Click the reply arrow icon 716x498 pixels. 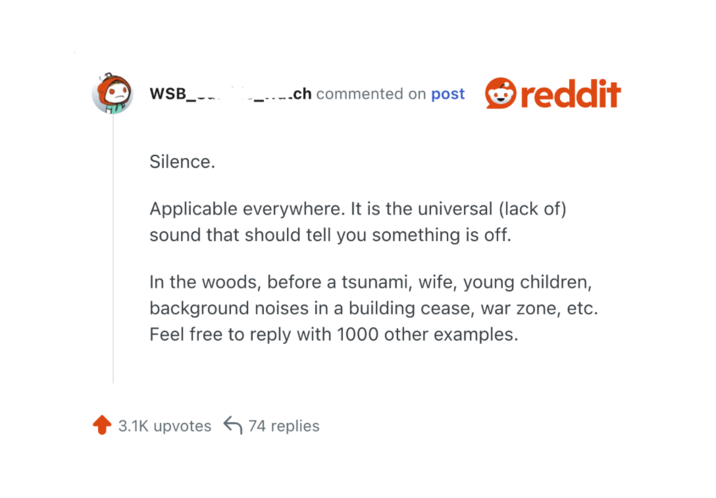coord(233,425)
